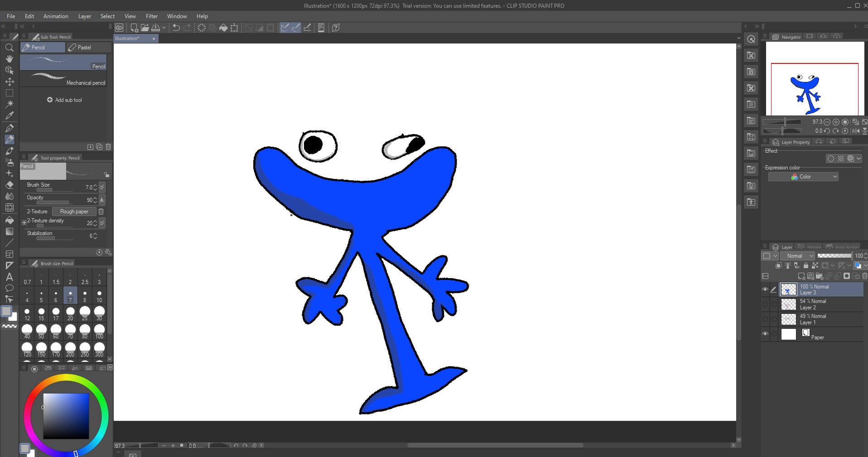Click the Scale/Rotate transform icon
This screenshot has height=457, width=868.
tap(234, 28)
